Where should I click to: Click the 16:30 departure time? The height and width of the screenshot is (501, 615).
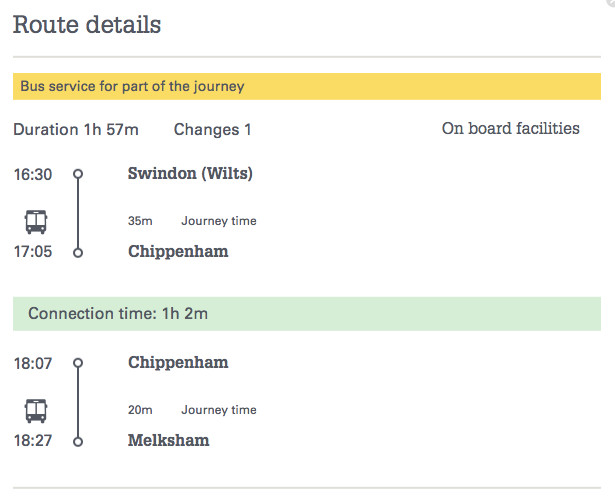pyautogui.click(x=32, y=174)
